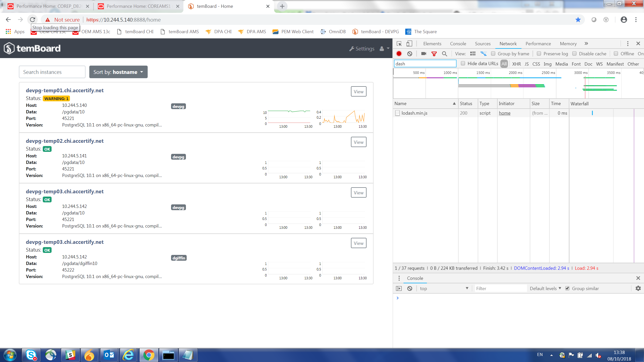
Task: Toggle Hide data URLs
Action: click(x=463, y=63)
